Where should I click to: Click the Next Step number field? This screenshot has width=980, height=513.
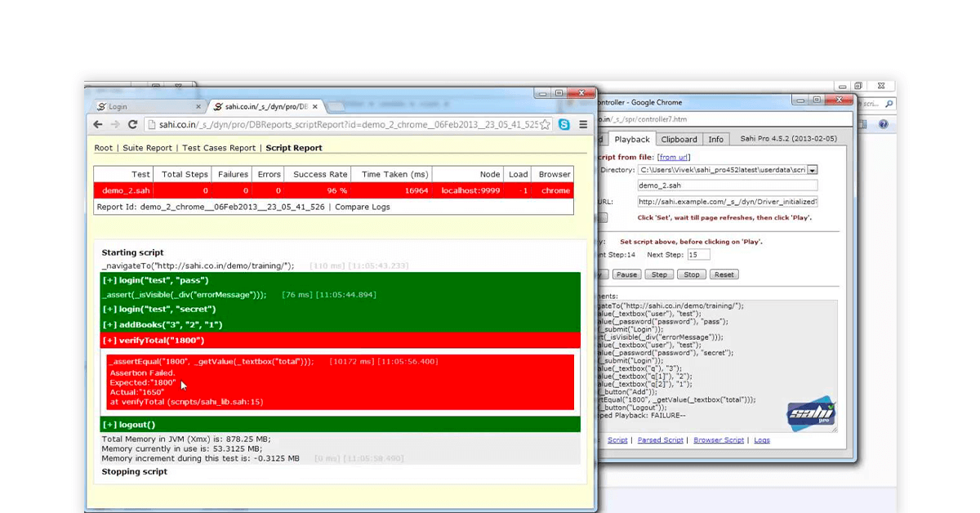tap(698, 255)
